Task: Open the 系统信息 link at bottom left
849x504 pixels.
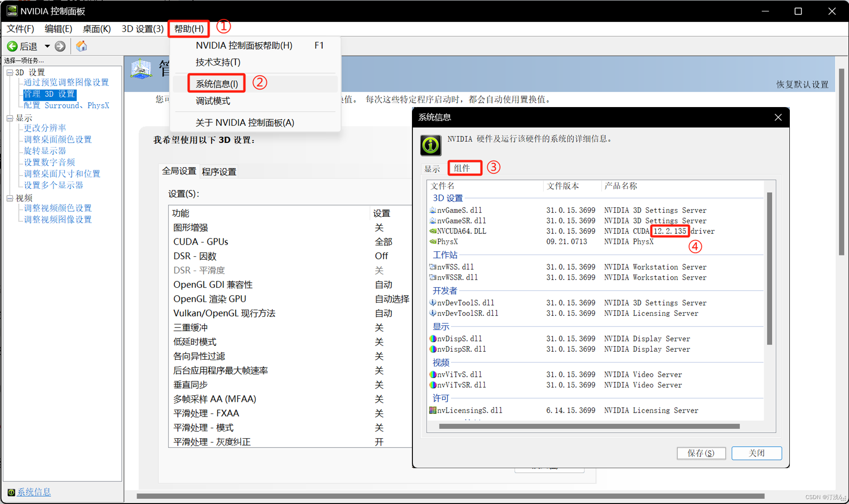Action: (x=34, y=492)
